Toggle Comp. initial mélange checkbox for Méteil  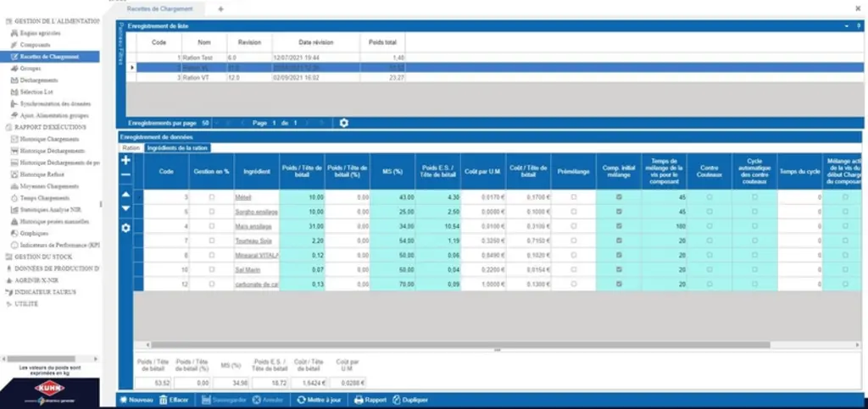click(x=619, y=196)
